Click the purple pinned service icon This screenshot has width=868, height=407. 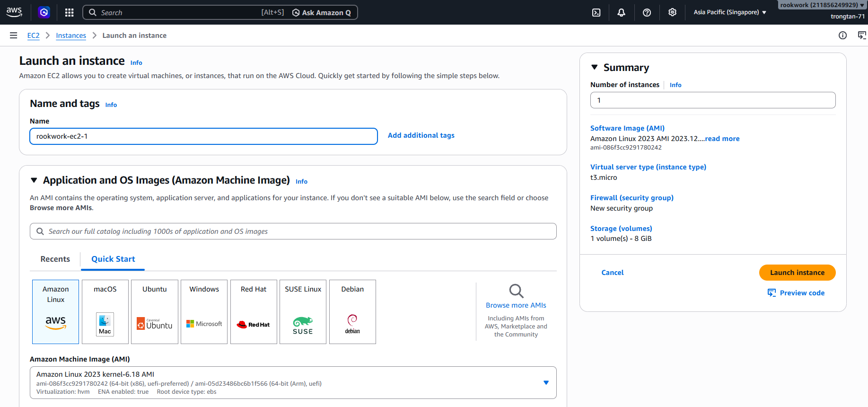coord(44,12)
